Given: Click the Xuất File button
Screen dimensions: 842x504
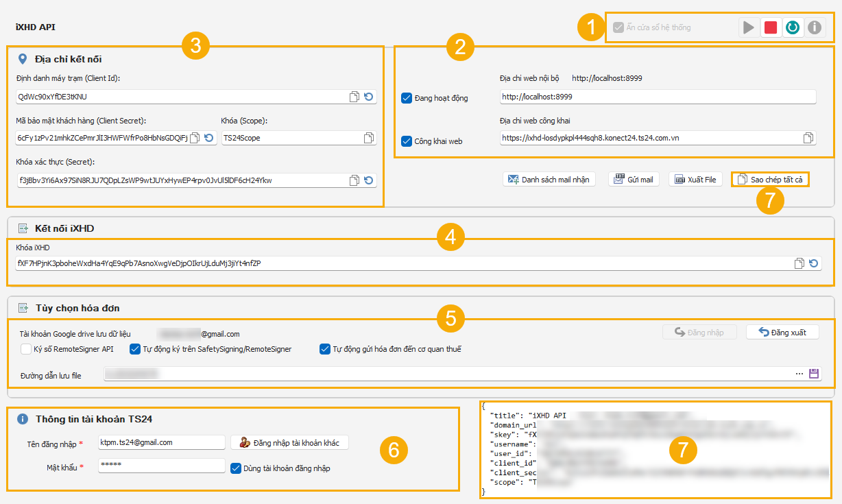Looking at the screenshot, I should pos(695,180).
